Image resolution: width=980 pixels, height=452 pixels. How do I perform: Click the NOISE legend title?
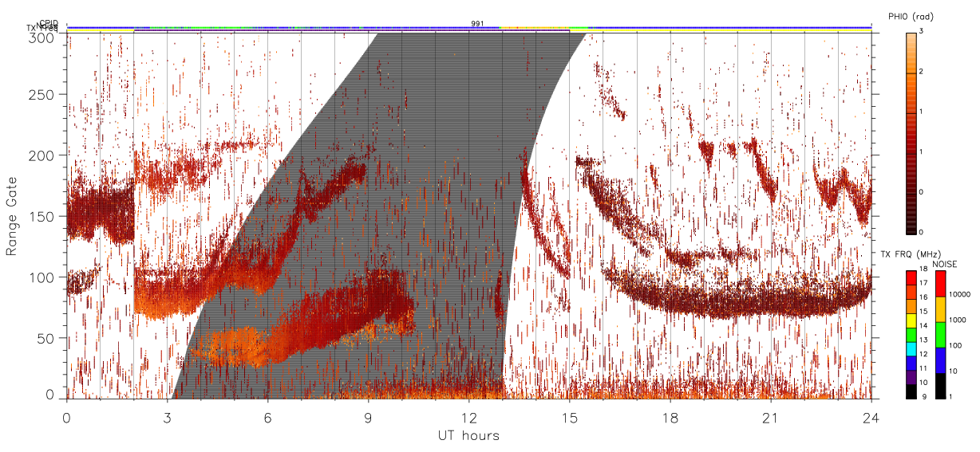pyautogui.click(x=946, y=264)
